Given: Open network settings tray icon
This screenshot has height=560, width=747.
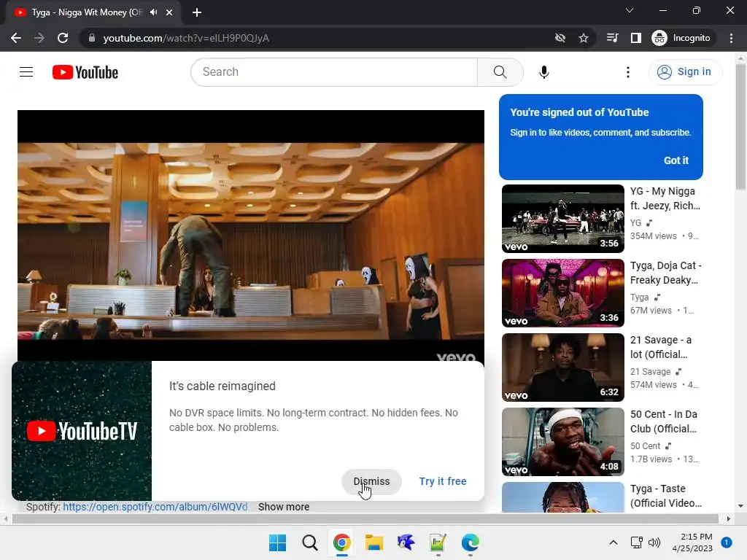Looking at the screenshot, I should (637, 542).
